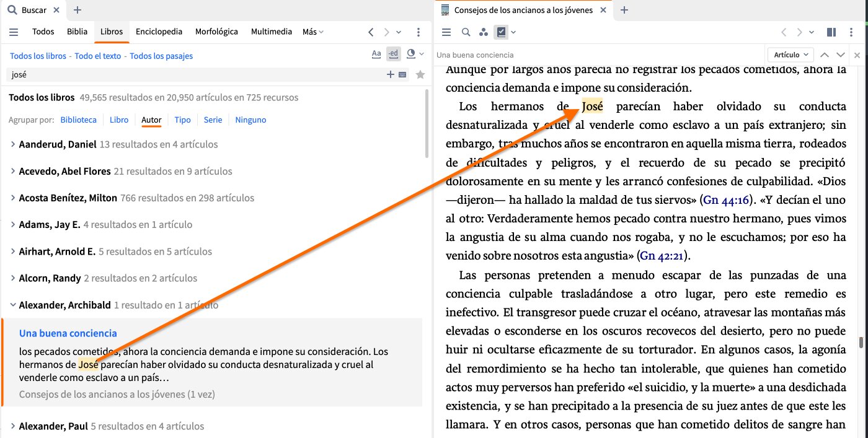
Task: Open the search panel three-dot menu
Action: point(418,32)
